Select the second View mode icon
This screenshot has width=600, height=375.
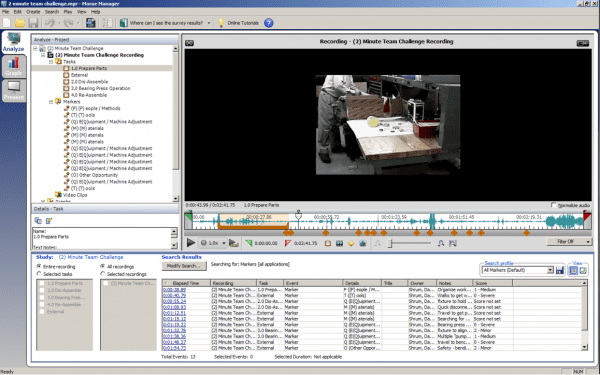(x=583, y=270)
